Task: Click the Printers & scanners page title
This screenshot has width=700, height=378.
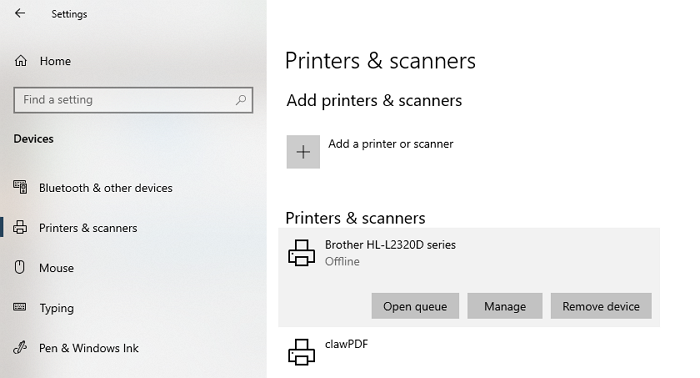Action: tap(380, 61)
